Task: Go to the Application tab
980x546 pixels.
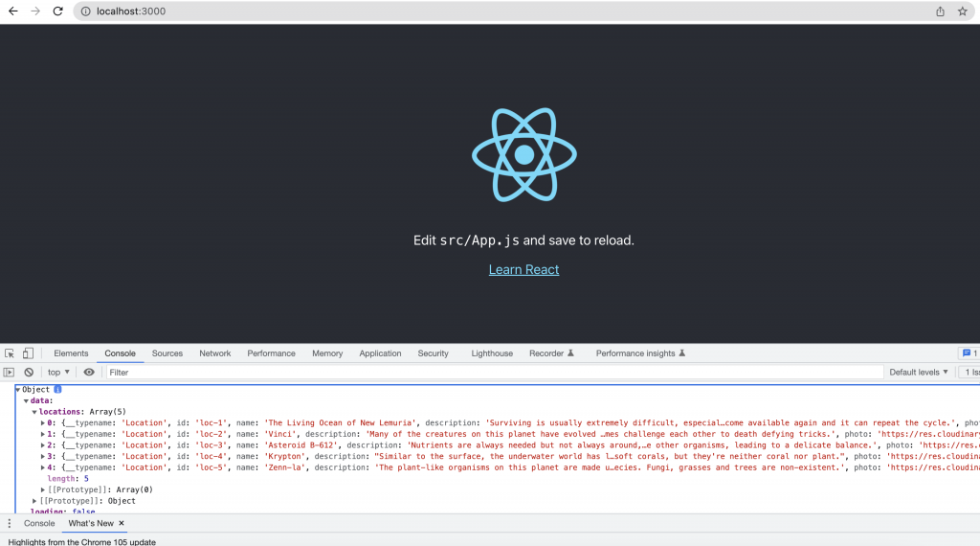Action: (380, 353)
